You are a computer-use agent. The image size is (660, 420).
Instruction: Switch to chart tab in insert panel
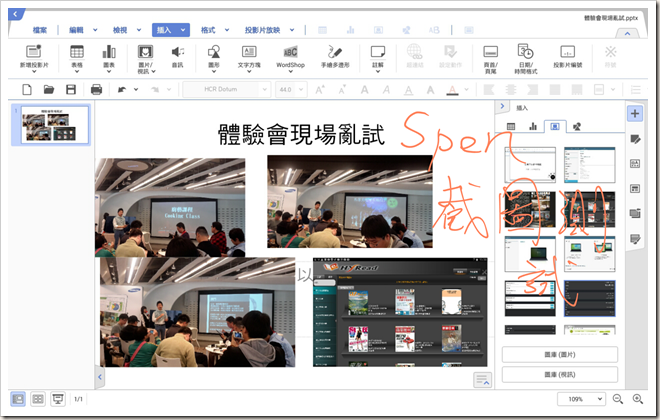pyautogui.click(x=533, y=126)
